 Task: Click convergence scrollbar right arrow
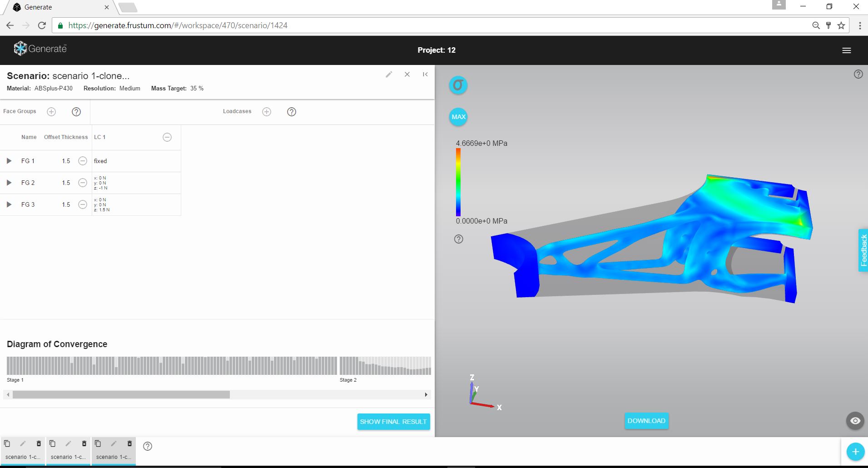click(x=426, y=395)
